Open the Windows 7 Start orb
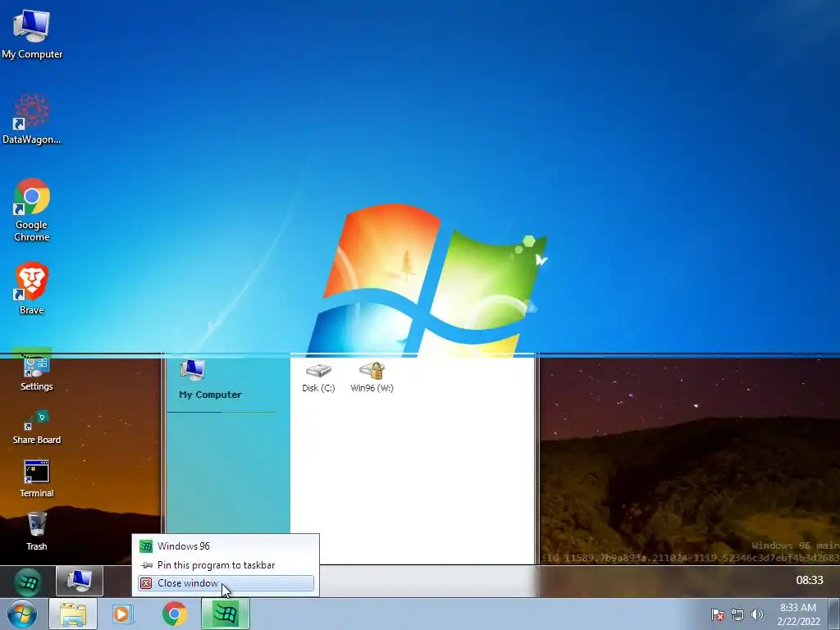Viewport: 840px width, 630px height. coord(22,614)
